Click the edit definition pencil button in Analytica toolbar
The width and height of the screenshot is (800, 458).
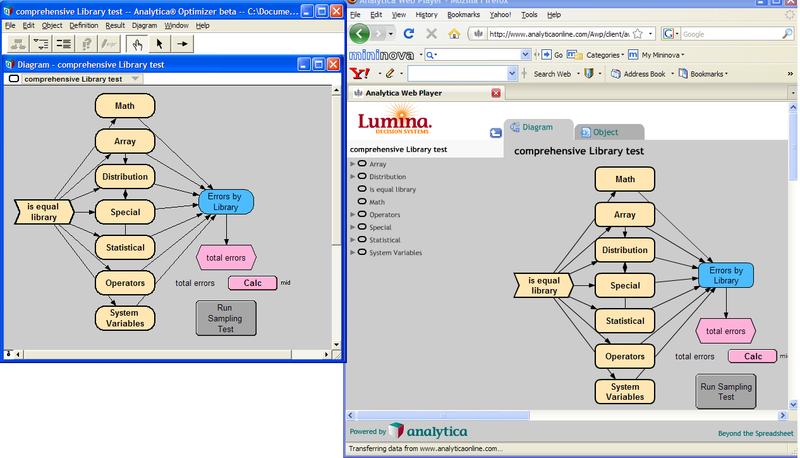(109, 44)
